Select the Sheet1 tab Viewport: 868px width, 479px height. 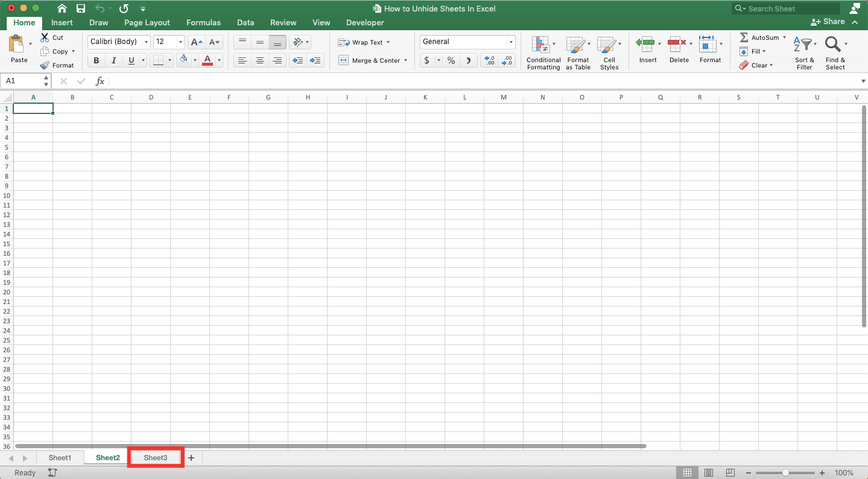[x=60, y=457]
